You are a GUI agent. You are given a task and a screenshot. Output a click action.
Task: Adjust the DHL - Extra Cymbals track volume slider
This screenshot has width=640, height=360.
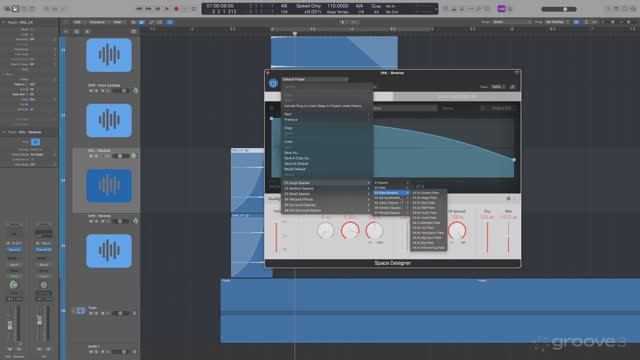(121, 91)
